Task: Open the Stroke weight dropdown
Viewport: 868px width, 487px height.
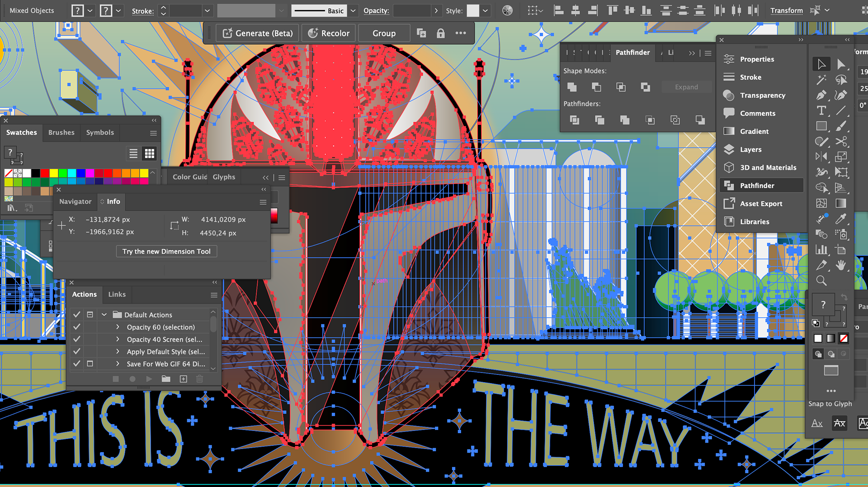Action: pyautogui.click(x=207, y=10)
